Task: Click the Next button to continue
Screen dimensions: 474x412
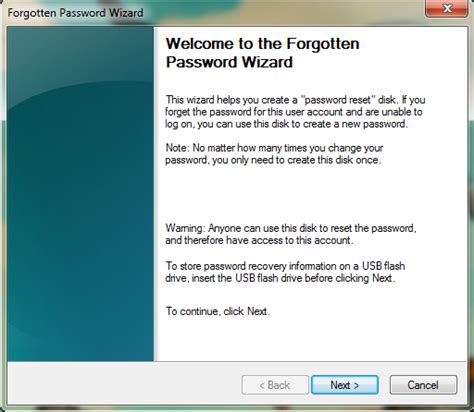Action: [x=345, y=385]
